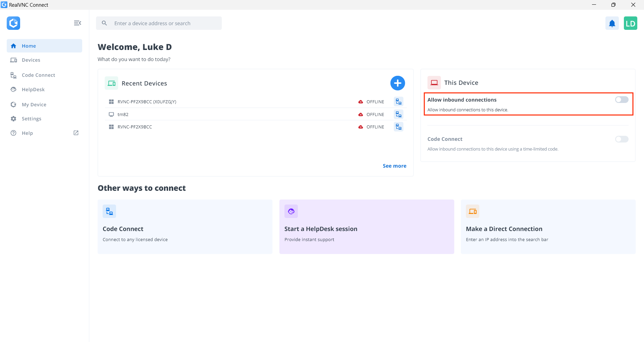
Task: Click the search magnifier icon
Action: point(104,23)
